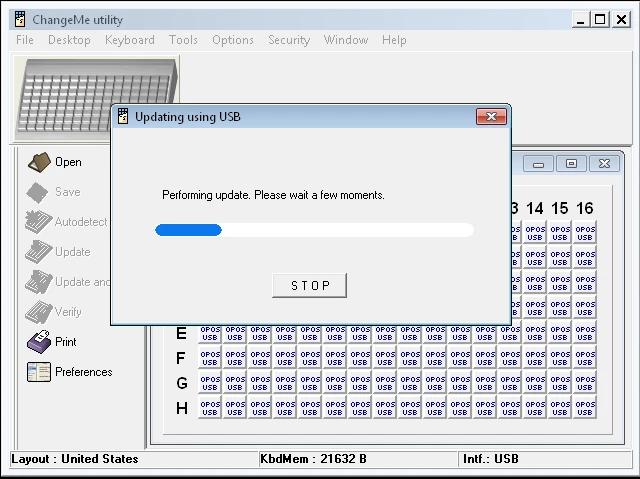Click column header 15

point(560,208)
